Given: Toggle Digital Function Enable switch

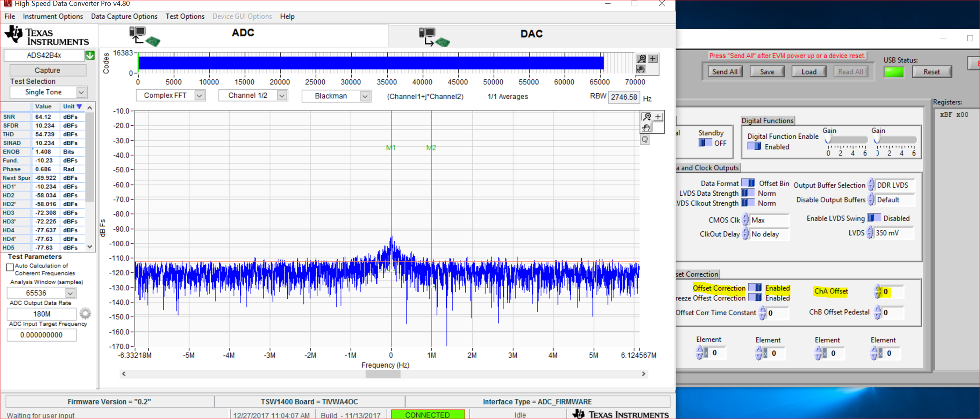Looking at the screenshot, I should pyautogui.click(x=754, y=146).
